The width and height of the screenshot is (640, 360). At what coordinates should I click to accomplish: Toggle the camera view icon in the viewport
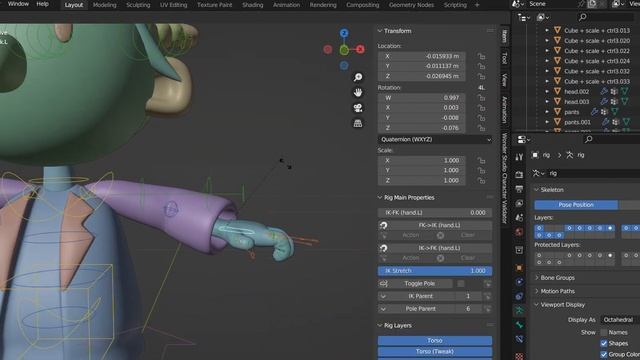tap(358, 108)
